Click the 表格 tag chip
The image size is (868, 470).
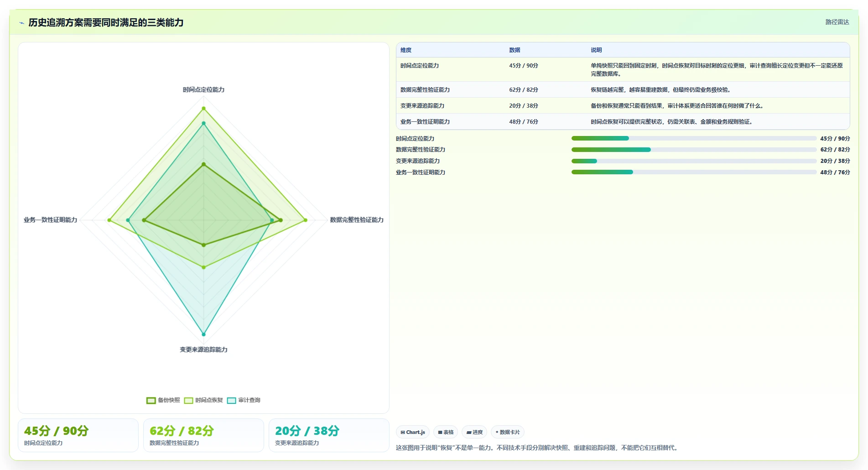[446, 432]
